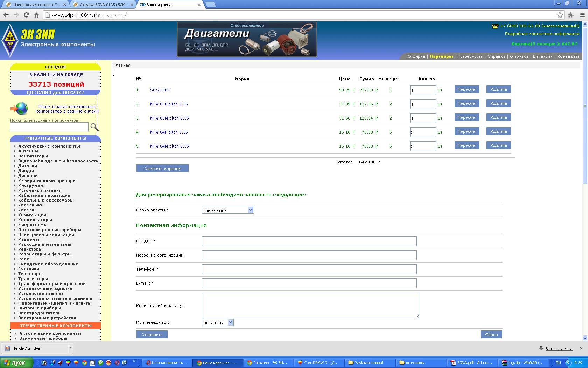Viewport: 588px width, 368px height.
Task: Bookmark this page with the star icon
Action: click(560, 15)
